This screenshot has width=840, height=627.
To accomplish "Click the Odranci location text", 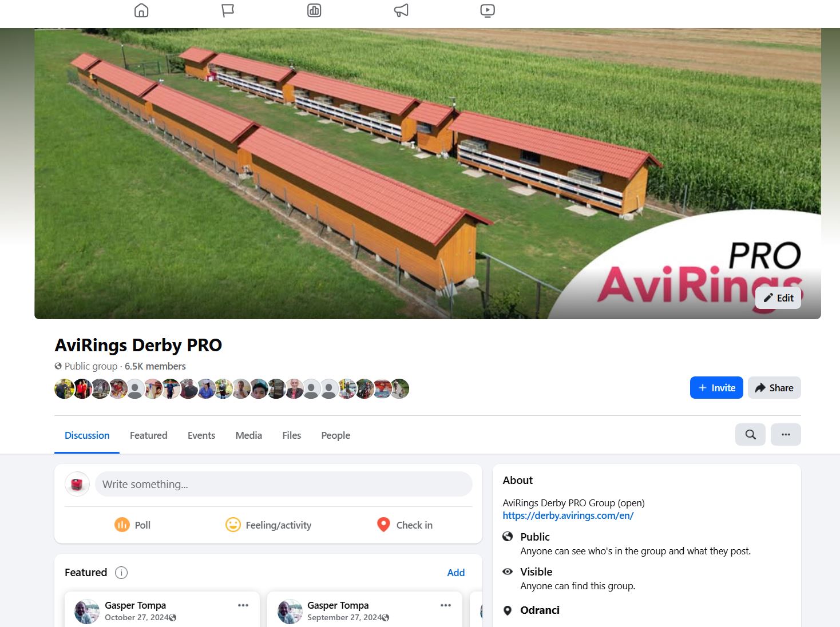I will (x=540, y=610).
